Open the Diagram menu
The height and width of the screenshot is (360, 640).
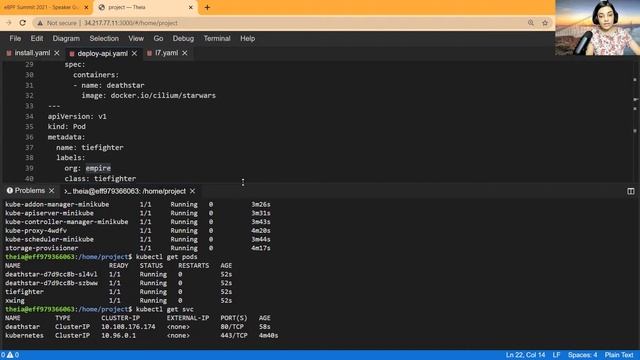click(66, 38)
